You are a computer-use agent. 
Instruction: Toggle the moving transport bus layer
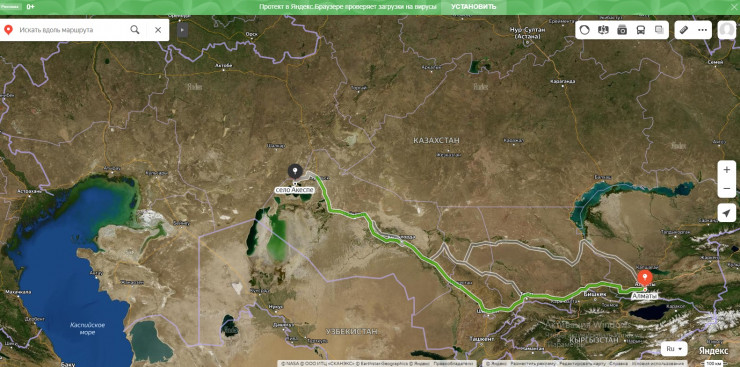(x=641, y=30)
